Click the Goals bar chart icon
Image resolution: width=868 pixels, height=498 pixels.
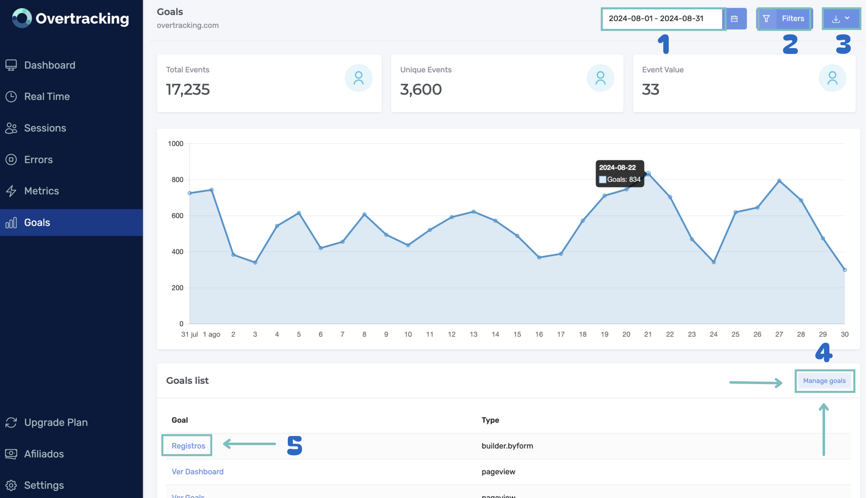coord(11,223)
